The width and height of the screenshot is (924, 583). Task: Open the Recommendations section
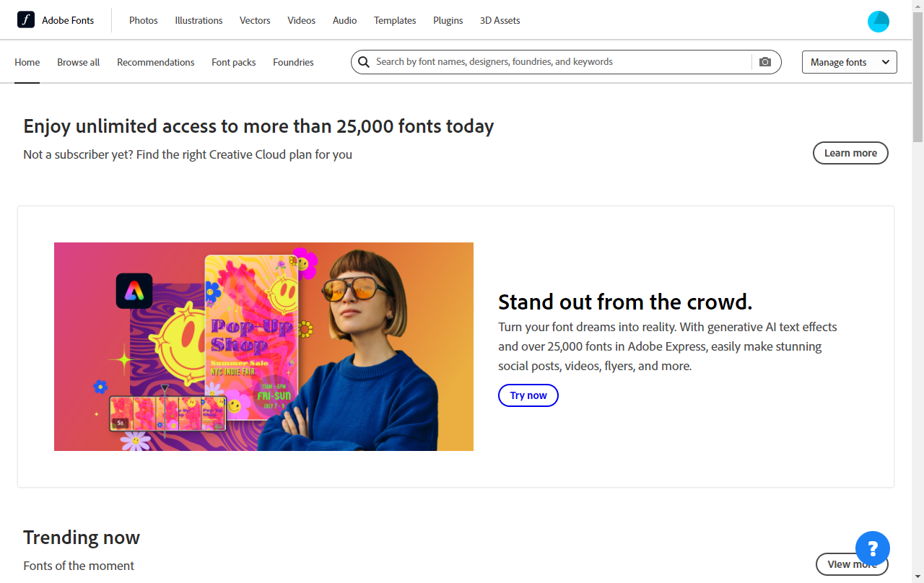[x=155, y=62]
